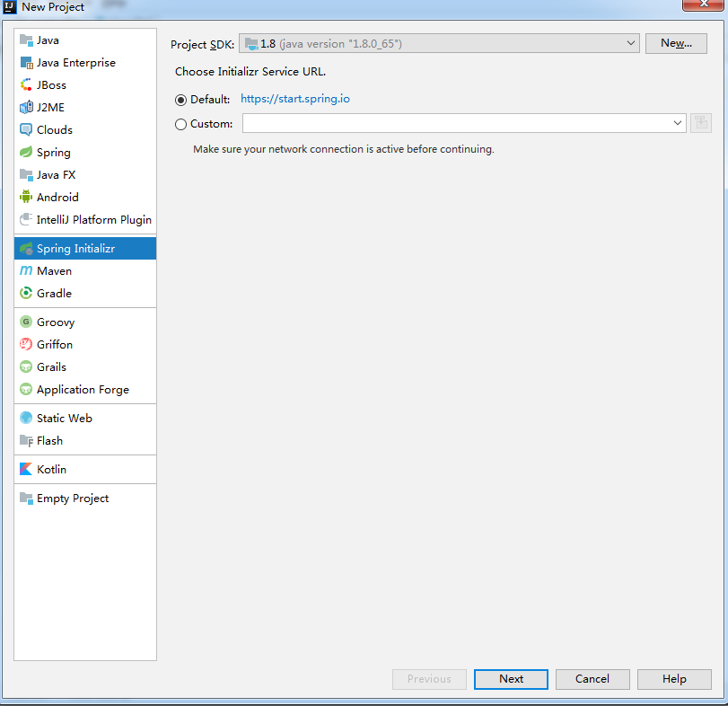Select Maven project type
The height and width of the screenshot is (706, 728).
click(x=85, y=270)
